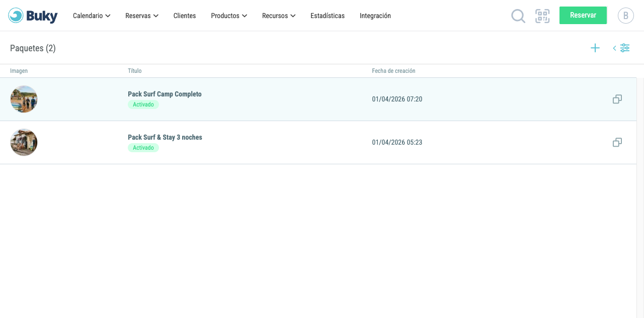644x318 pixels.
Task: Click date 01/04/2026 07:20
Action: (x=397, y=99)
